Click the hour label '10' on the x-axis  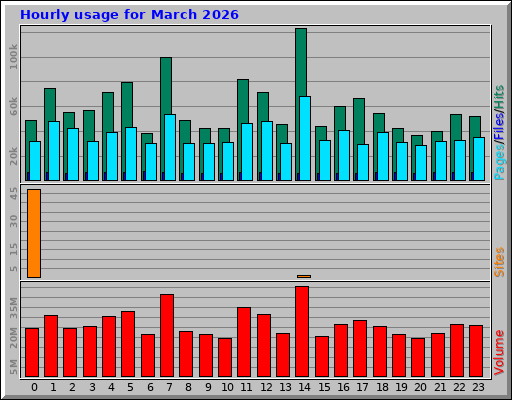[227, 387]
